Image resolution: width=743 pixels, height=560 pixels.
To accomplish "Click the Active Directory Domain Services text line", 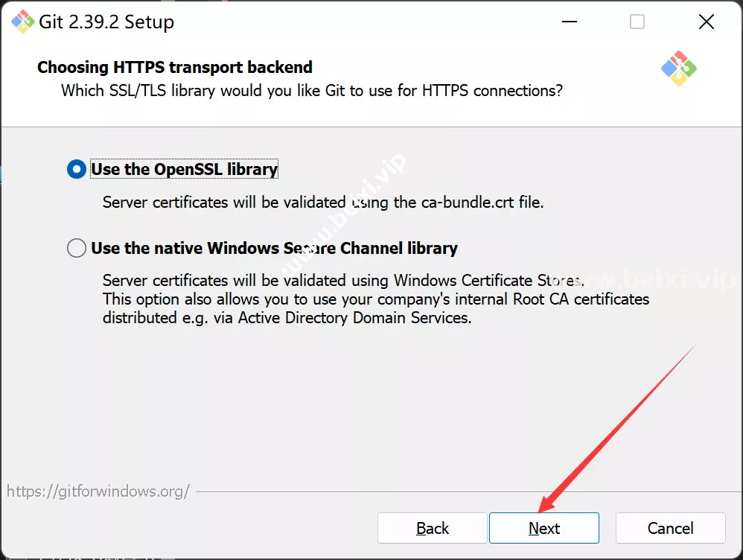I will click(x=287, y=318).
